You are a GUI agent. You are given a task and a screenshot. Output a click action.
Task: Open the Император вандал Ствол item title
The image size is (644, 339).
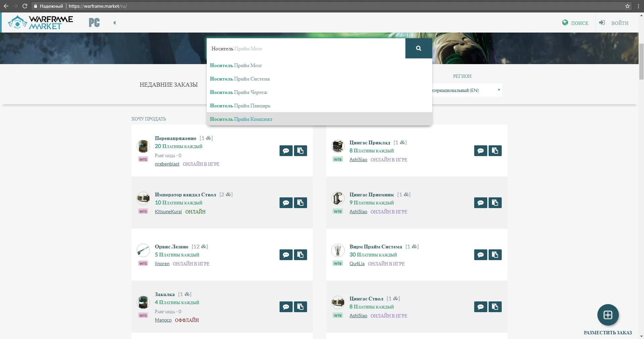(x=185, y=195)
